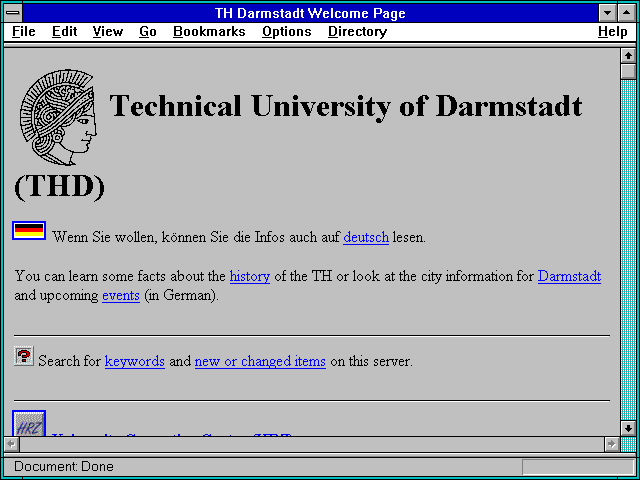
Task: Click the horizontal scrollbar left arrow
Action: (11, 444)
